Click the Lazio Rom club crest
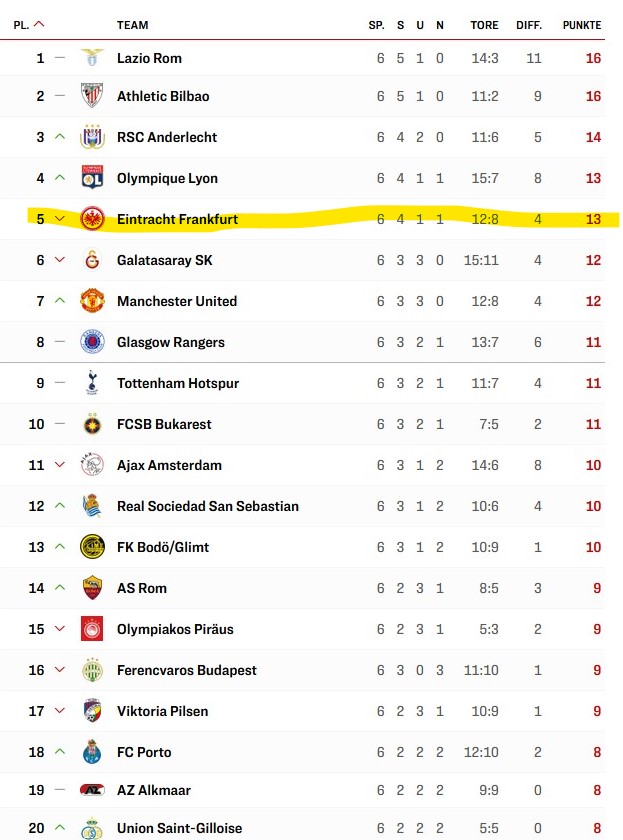The height and width of the screenshot is (840, 623). point(92,57)
